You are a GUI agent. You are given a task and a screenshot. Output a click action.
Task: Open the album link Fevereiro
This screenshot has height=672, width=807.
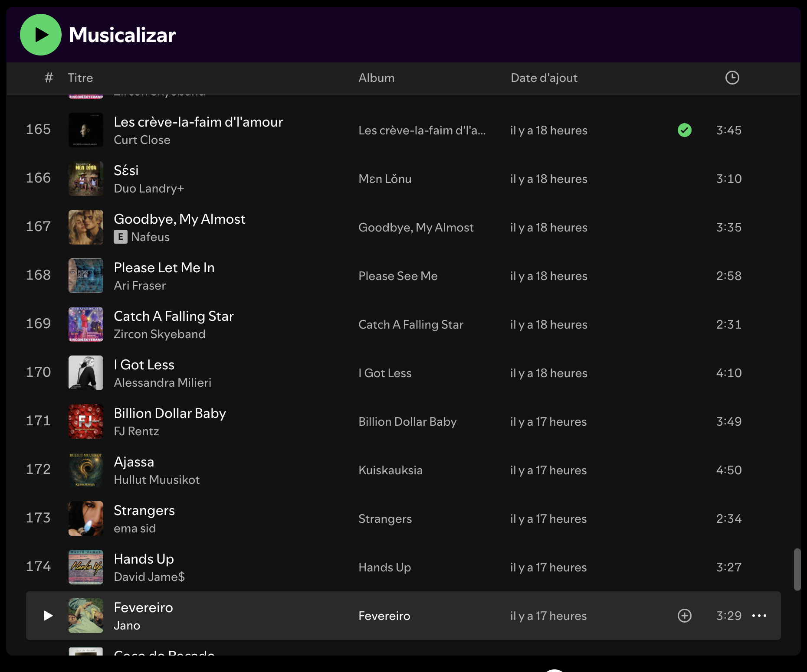[x=384, y=616]
